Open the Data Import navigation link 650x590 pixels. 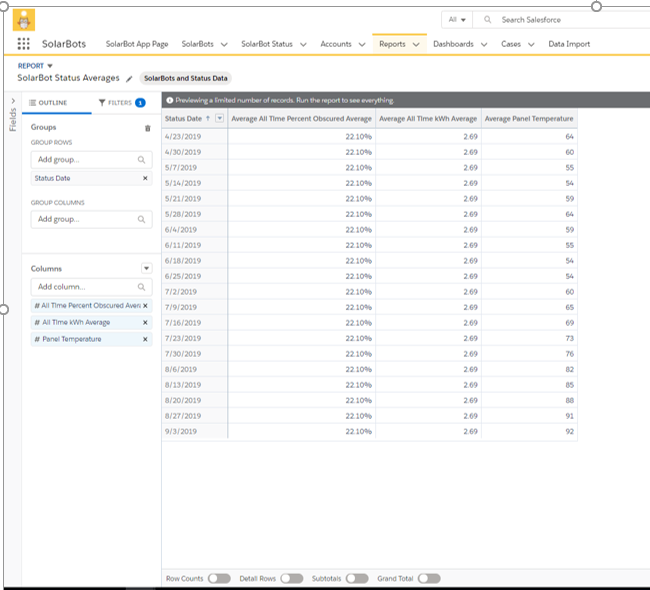pyautogui.click(x=569, y=44)
